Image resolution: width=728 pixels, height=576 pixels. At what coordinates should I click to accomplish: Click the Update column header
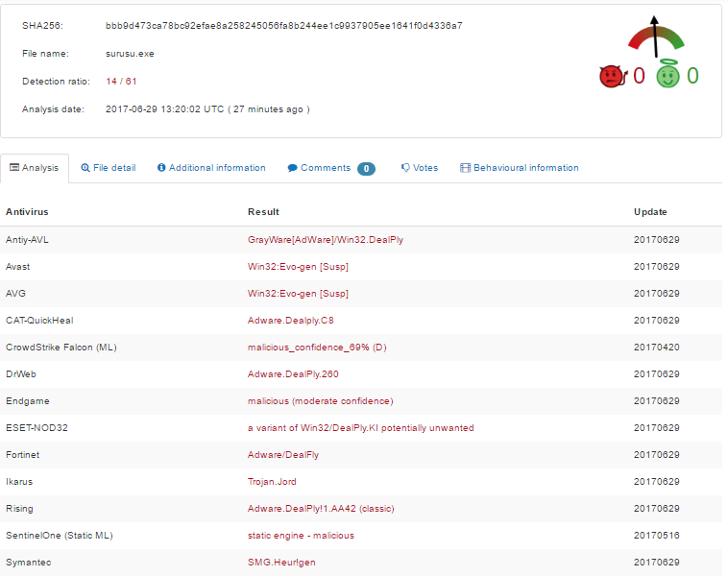(x=650, y=212)
